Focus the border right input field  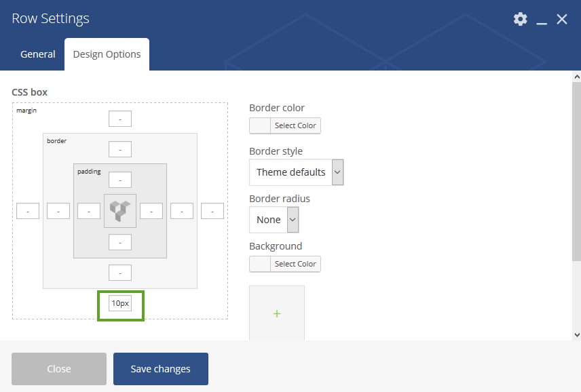tap(182, 211)
